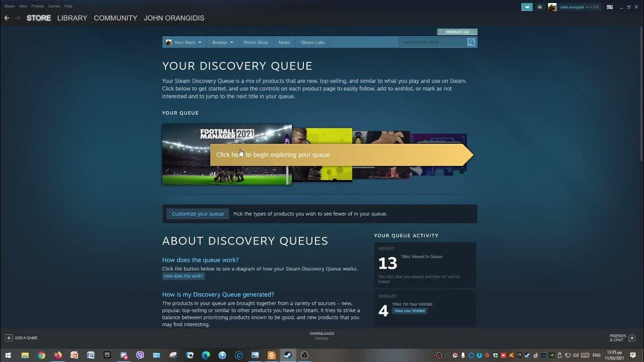Screen dimensions: 644x362
Task: Open the Points Shop
Action: 256,42
